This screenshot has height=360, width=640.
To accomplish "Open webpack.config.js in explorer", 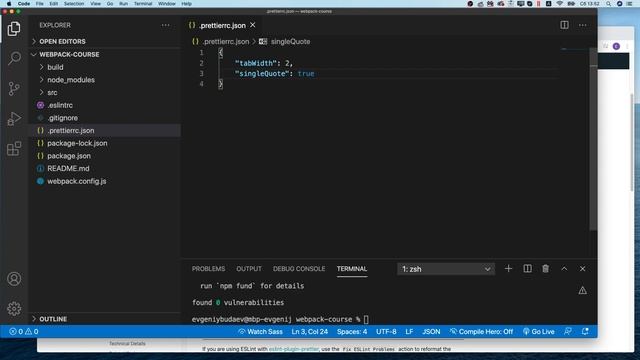I will [x=77, y=181].
